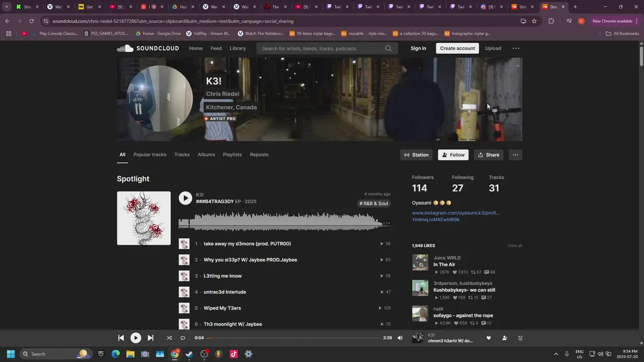Seek within the EP waveform
The height and width of the screenshot is (362, 644).
coord(284,222)
